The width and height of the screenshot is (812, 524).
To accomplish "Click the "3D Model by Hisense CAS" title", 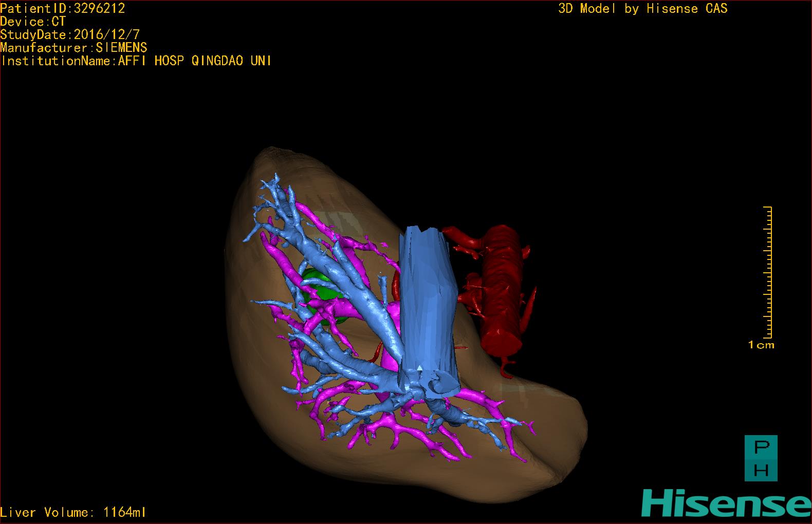I will click(643, 9).
